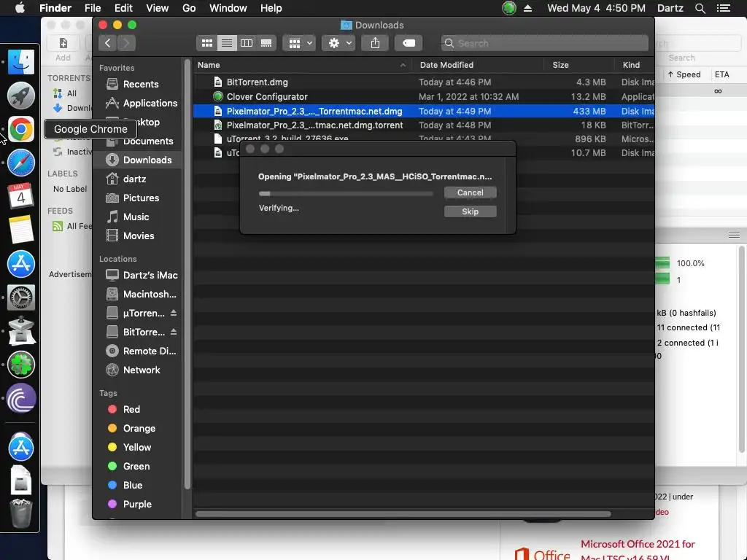The height and width of the screenshot is (560, 747).
Task: Open the group-by arrangement dropdown
Action: point(299,43)
